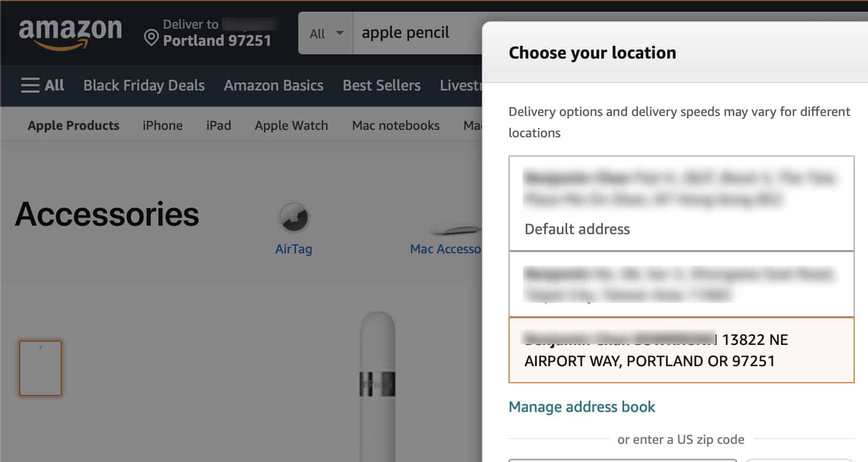
Task: Select the iPhone tab
Action: click(x=162, y=126)
